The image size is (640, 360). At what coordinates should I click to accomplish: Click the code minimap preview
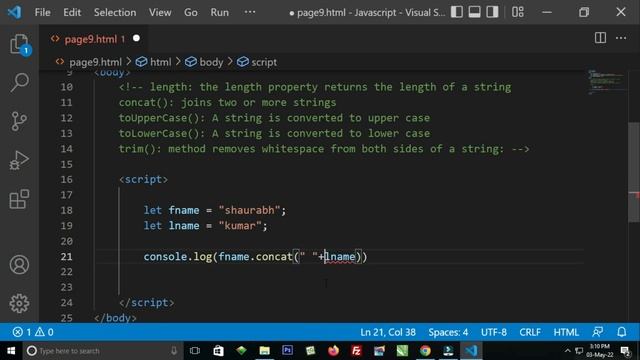tap(606, 82)
